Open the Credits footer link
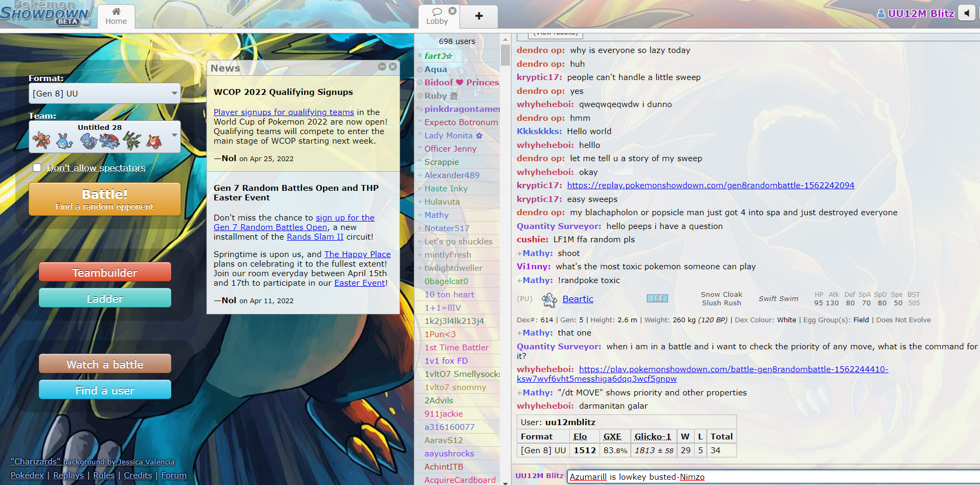This screenshot has width=980, height=485. coord(138,475)
